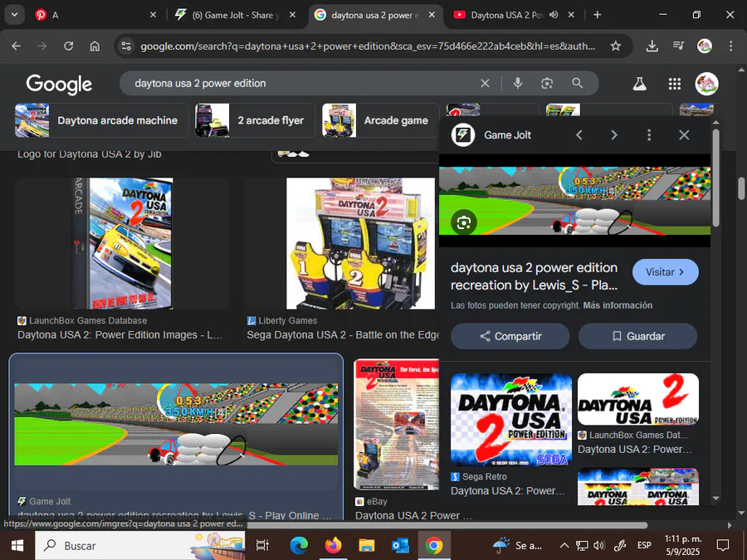Image resolution: width=747 pixels, height=560 pixels.
Task: Open the Windows Start menu
Action: 17,545
